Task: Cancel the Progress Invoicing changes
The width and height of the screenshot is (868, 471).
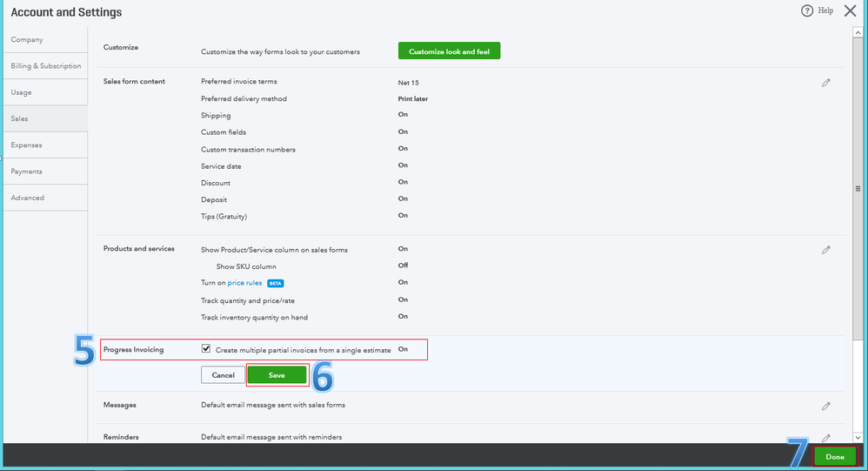Action: tap(223, 375)
